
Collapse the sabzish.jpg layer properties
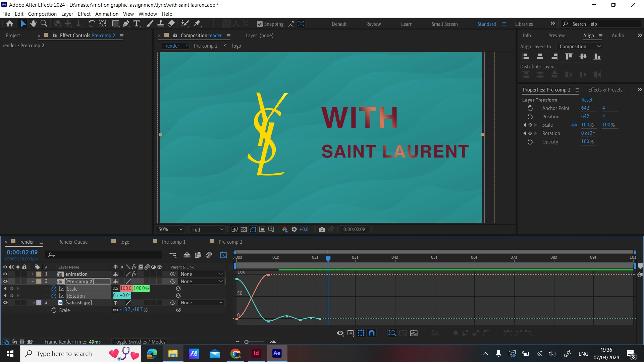pyautogui.click(x=33, y=303)
